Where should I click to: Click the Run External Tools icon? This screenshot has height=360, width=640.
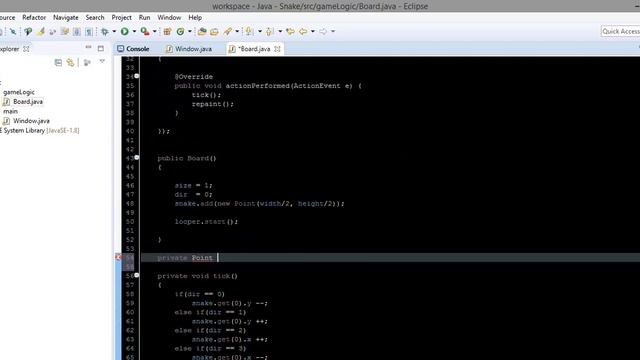pyautogui.click(x=144, y=31)
